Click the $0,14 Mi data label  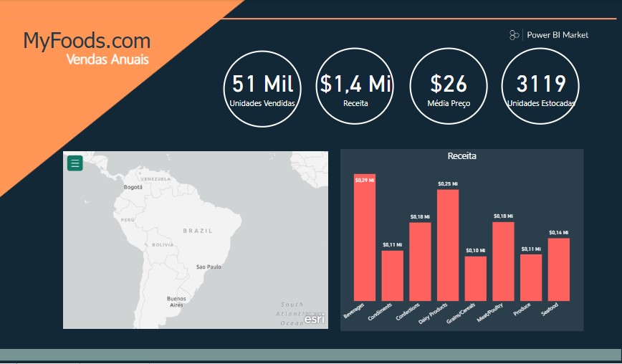click(559, 232)
